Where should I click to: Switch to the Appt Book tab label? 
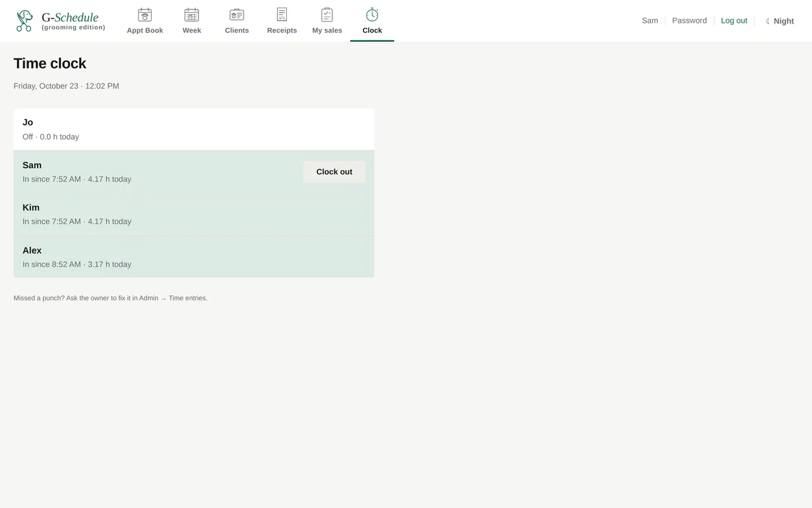(145, 30)
